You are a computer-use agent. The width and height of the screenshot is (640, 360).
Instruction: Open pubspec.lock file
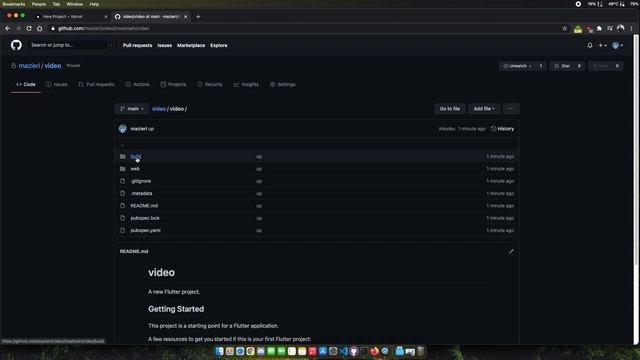point(145,218)
